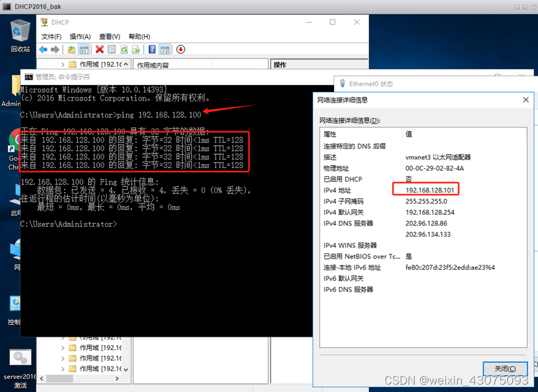The height and width of the screenshot is (392, 538).
Task: Click the C:\Users\Administrator> prompt line
Action: point(68,224)
